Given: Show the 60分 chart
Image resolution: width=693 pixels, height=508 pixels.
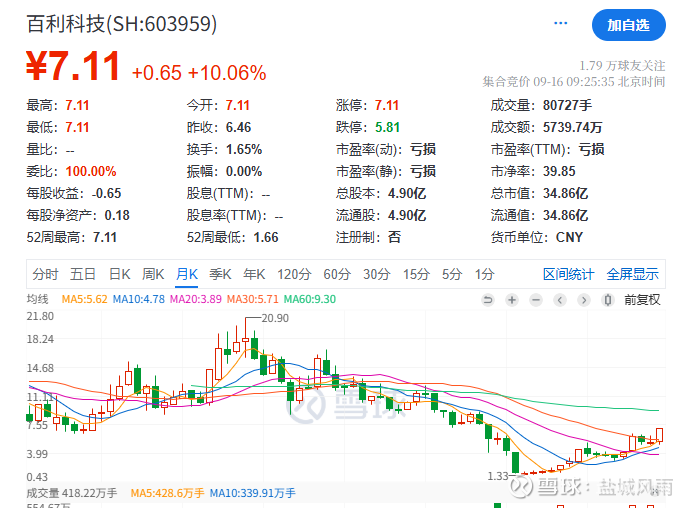Looking at the screenshot, I should (x=337, y=274).
